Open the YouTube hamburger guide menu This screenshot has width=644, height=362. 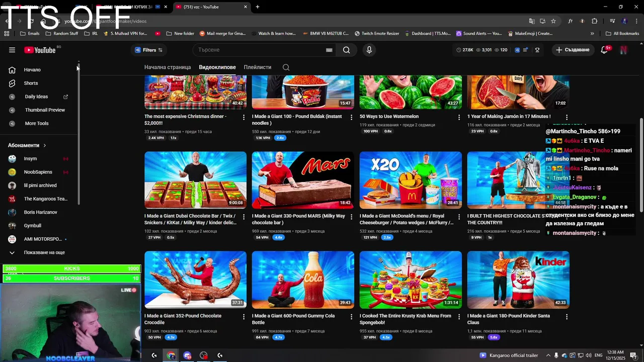pyautogui.click(x=12, y=50)
